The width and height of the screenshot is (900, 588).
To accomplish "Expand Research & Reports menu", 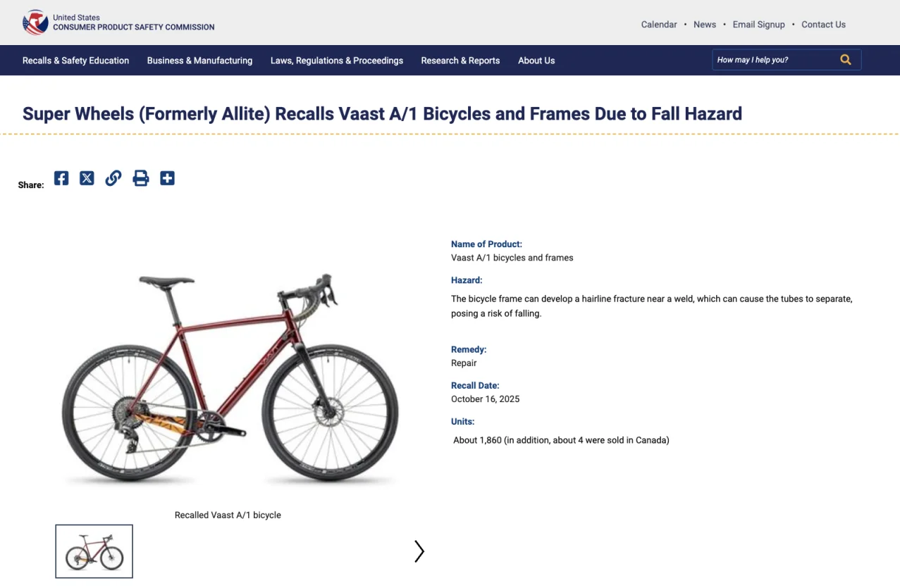I will click(x=460, y=61).
